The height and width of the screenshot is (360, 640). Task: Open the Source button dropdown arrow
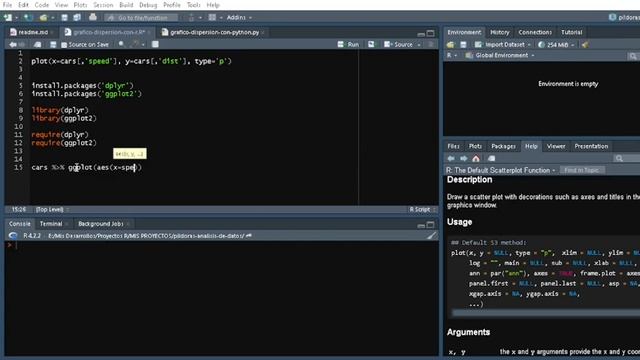[419, 45]
